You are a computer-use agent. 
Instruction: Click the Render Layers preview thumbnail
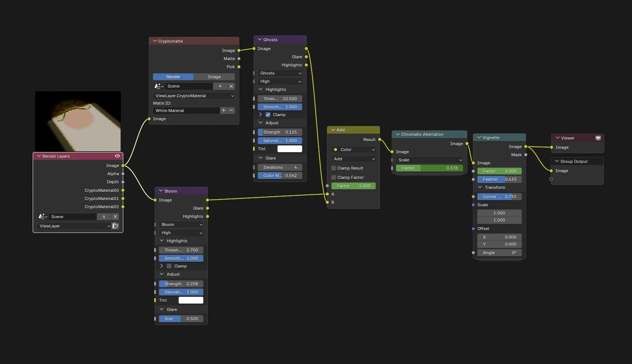coord(78,121)
